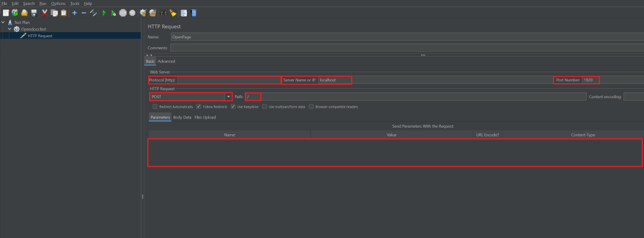Viewport: 644px width, 238px height.
Task: Uncheck the Follow Redirects checkbox
Action: [x=199, y=106]
